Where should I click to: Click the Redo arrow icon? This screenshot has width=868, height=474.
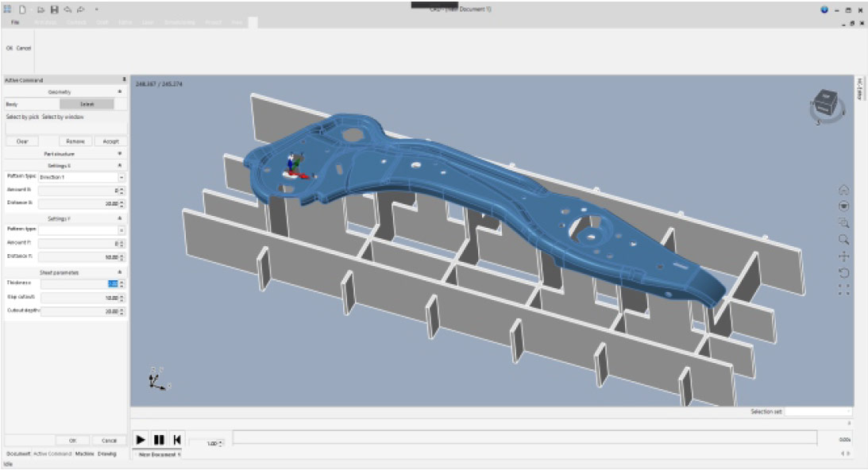pos(81,9)
